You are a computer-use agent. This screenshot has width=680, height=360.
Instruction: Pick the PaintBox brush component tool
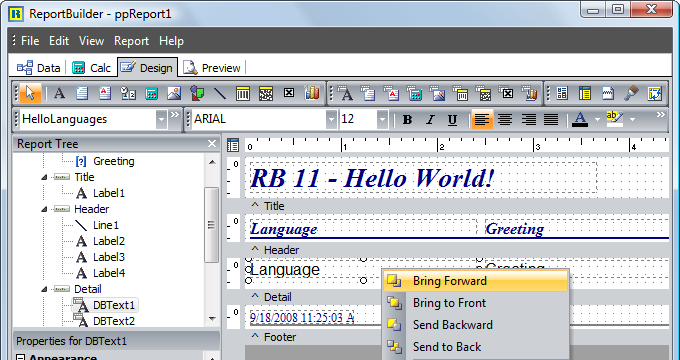(631, 93)
